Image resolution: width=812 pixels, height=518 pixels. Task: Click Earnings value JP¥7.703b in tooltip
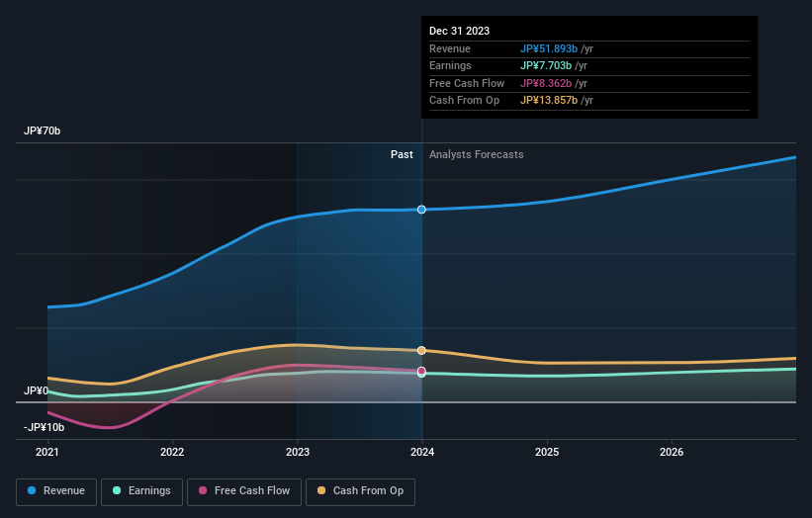(546, 65)
